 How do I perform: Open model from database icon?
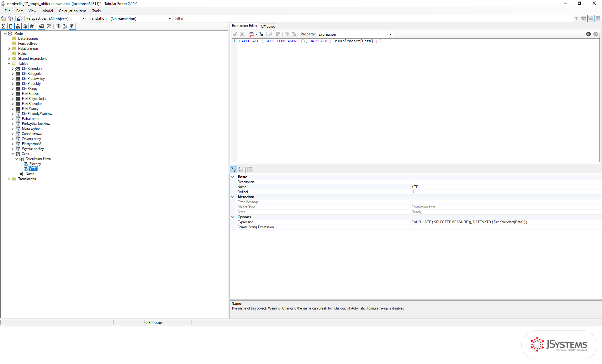(x=11, y=18)
